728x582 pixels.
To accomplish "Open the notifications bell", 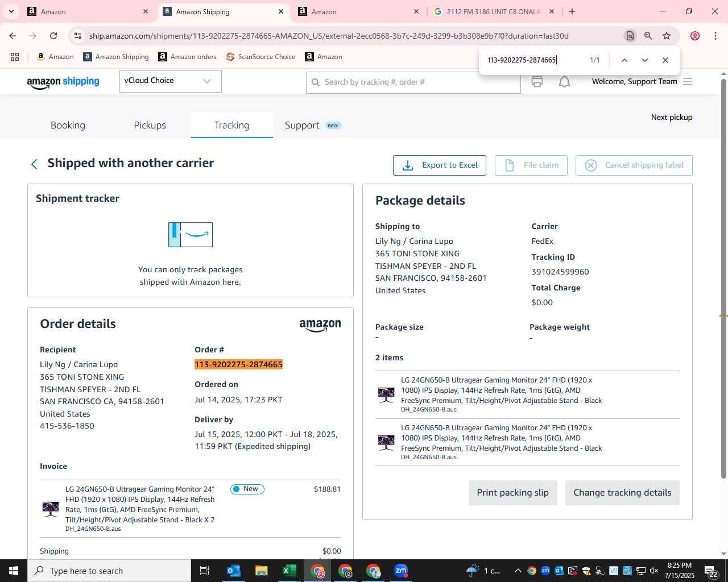I will pos(564,82).
